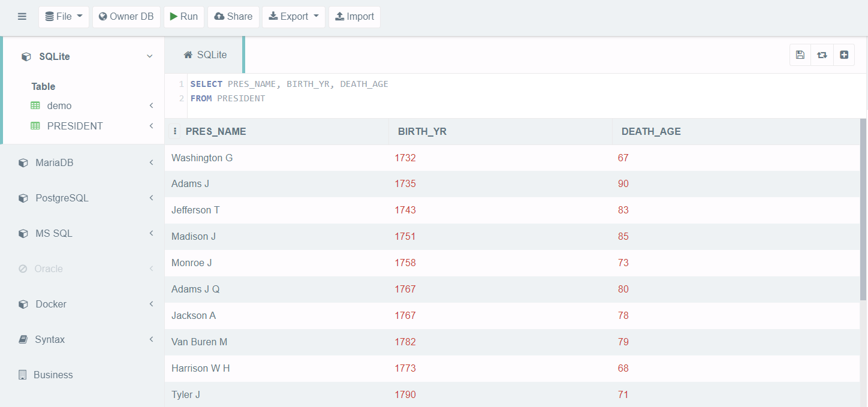Expand the Docker chevron
Image resolution: width=868 pixels, height=407 pixels.
151,304
